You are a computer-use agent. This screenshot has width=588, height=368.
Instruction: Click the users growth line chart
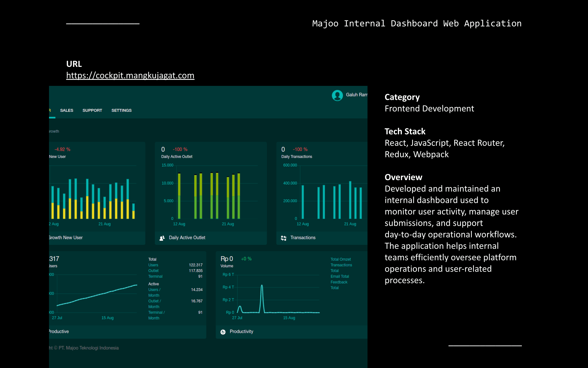[97, 295]
